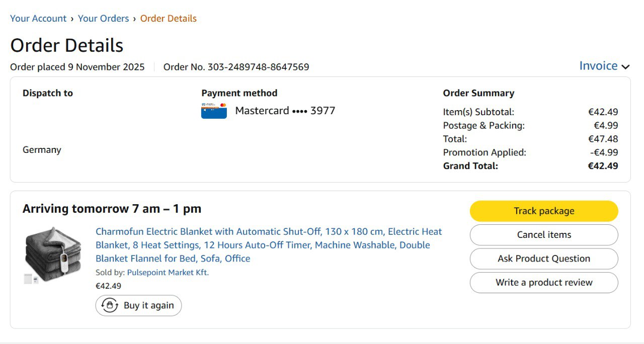Navigate to Your Orders breadcrumb
Viewport: 644px width, 344px height.
click(x=103, y=19)
